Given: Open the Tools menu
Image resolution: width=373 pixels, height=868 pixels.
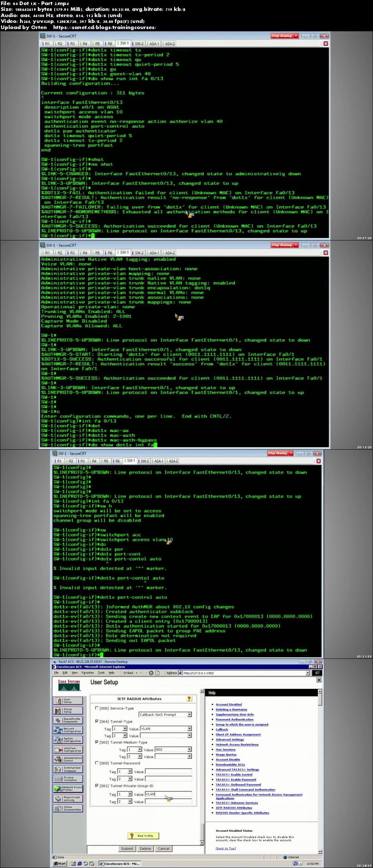Looking at the screenshot, I should pos(101,673).
